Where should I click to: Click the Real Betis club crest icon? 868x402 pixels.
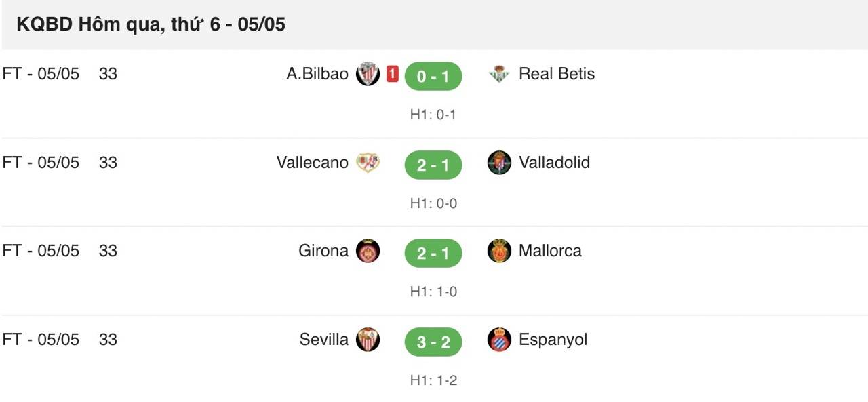point(499,74)
